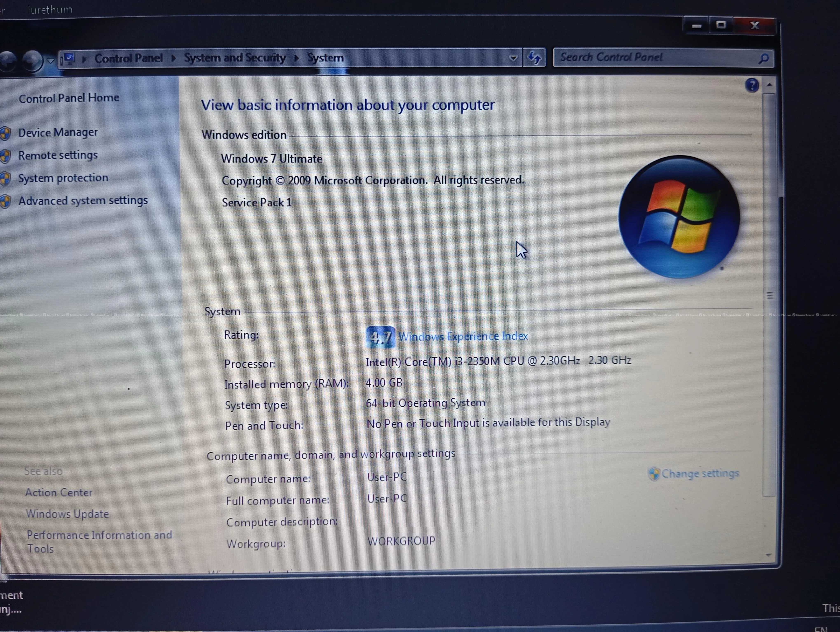This screenshot has width=840, height=632.
Task: Open the Windows Experience Index link
Action: (x=463, y=336)
